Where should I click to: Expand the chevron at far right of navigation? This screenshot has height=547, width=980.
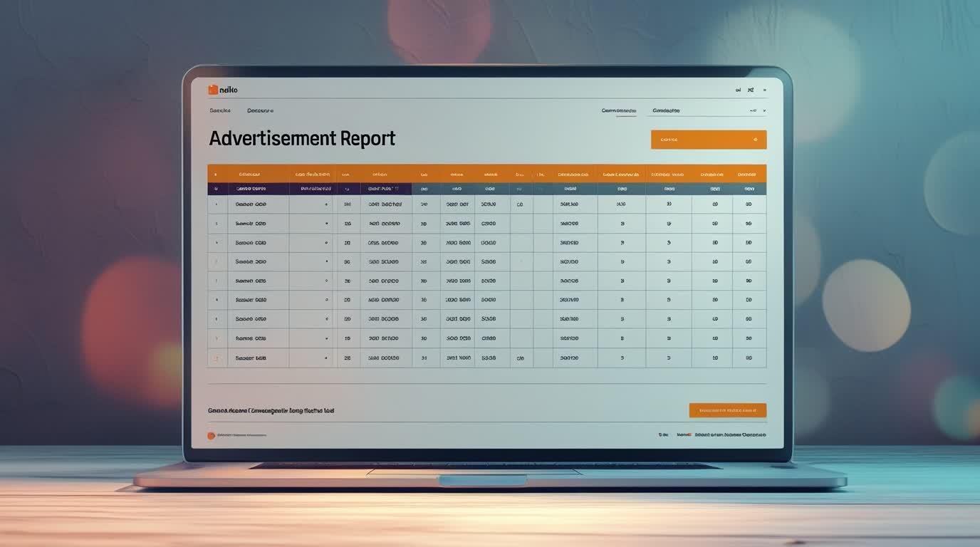tap(764, 111)
